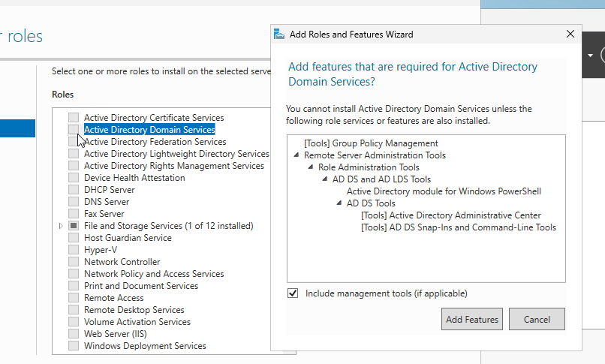605x364 pixels.
Task: Select DNS Server role label
Action: (x=107, y=202)
